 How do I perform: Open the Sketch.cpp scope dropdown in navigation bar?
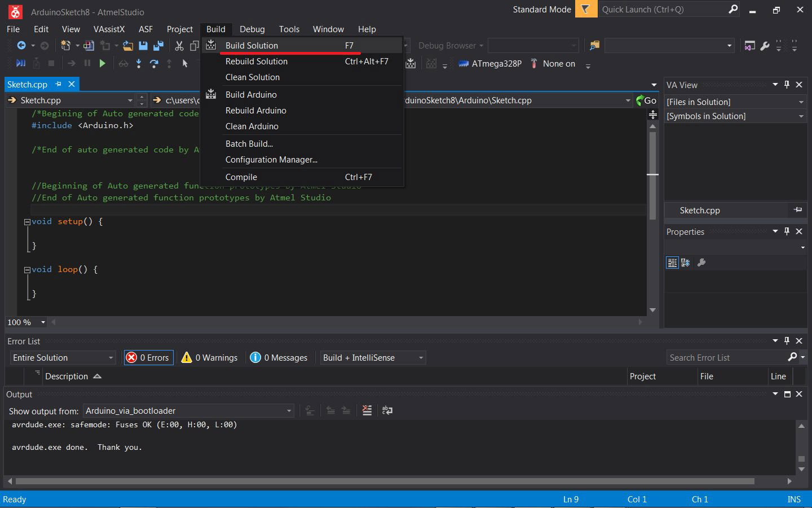70,100
